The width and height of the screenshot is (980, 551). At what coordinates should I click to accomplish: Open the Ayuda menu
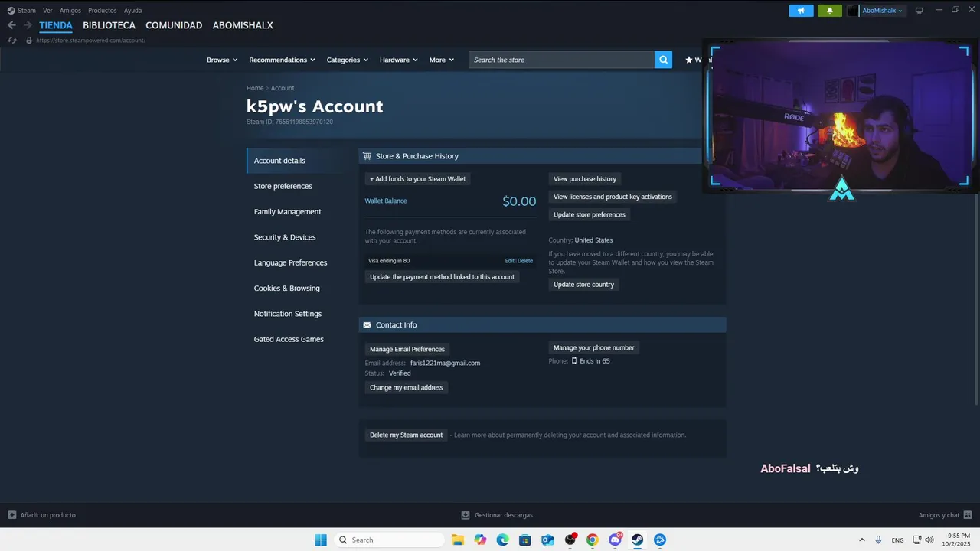tap(132, 11)
